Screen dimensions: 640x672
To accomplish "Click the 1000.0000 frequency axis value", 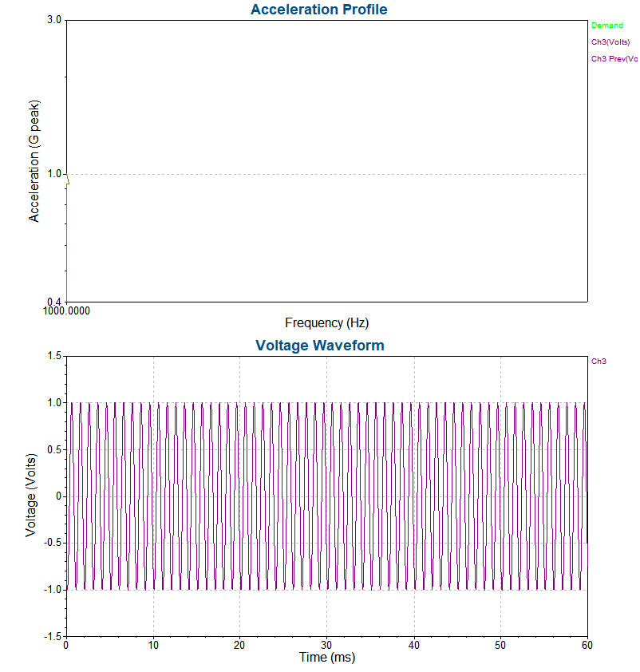I will click(x=66, y=310).
